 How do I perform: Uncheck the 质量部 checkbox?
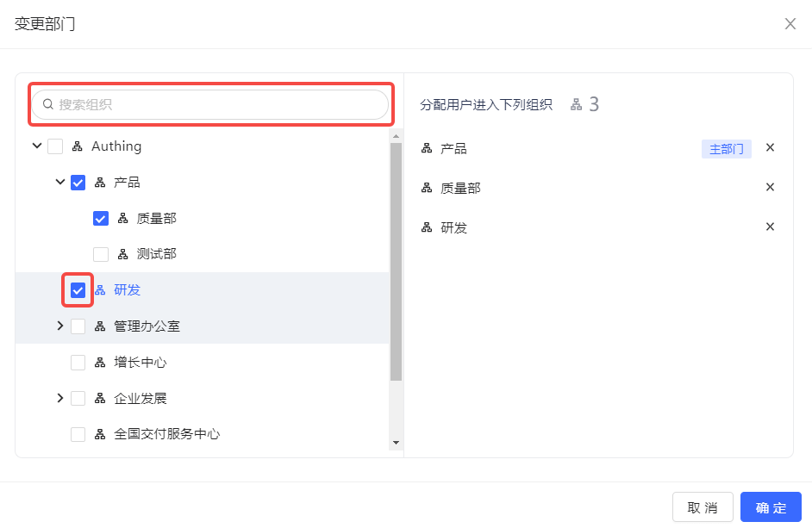[x=101, y=219]
